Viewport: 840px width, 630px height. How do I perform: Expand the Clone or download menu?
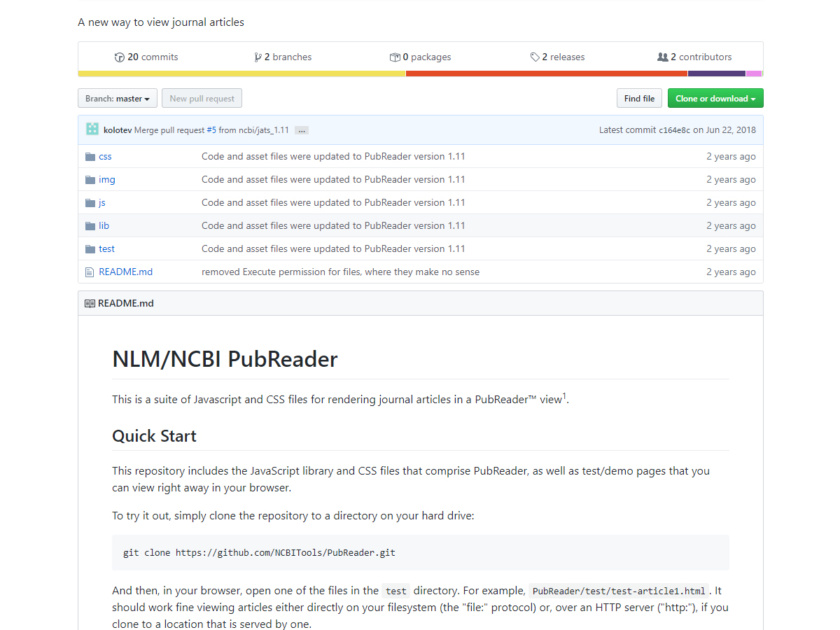click(715, 99)
